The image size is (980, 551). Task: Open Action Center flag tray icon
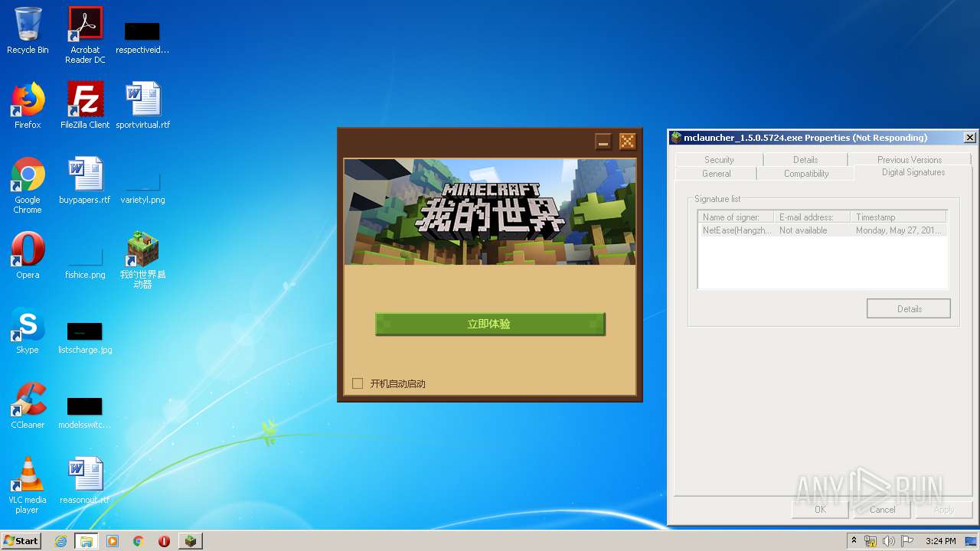(906, 541)
